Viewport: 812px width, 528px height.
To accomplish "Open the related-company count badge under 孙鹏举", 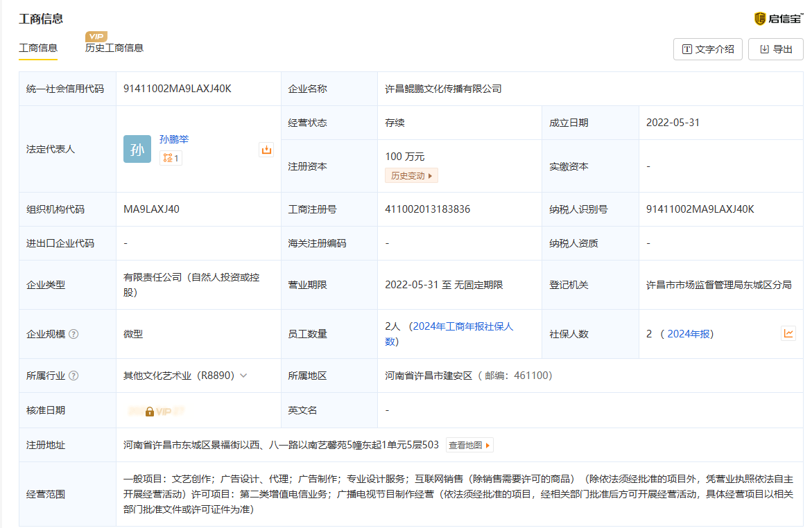I will pyautogui.click(x=171, y=158).
